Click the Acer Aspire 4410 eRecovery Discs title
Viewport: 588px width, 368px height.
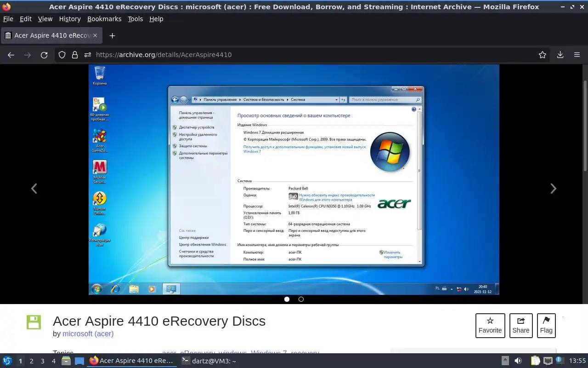(x=159, y=321)
